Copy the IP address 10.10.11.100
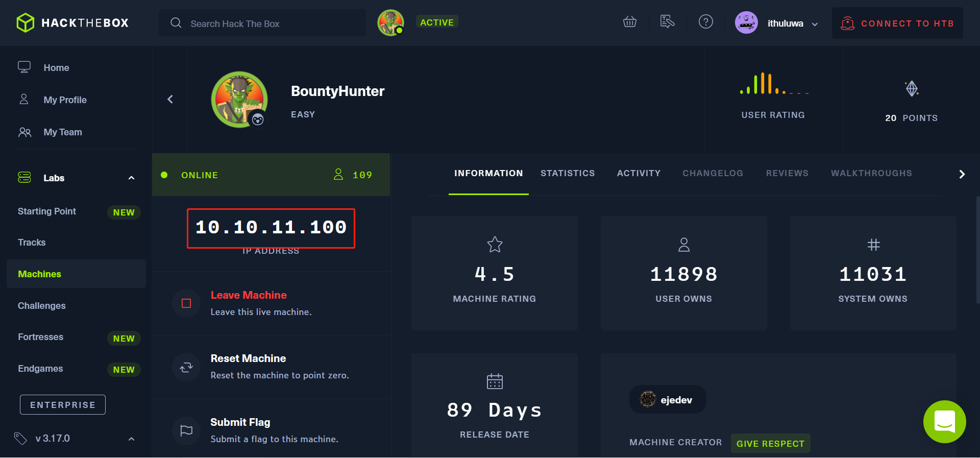Image resolution: width=980 pixels, height=458 pixels. pyautogui.click(x=271, y=228)
